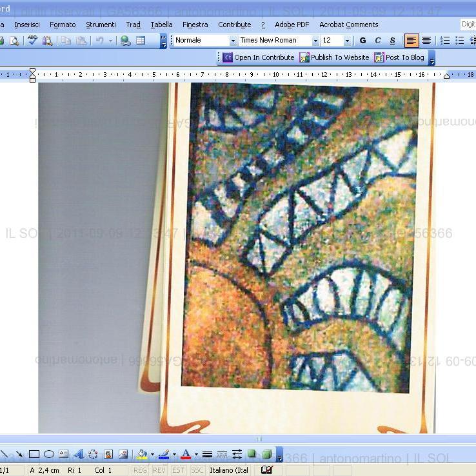
Task: Open the Tabella menu
Action: click(161, 25)
